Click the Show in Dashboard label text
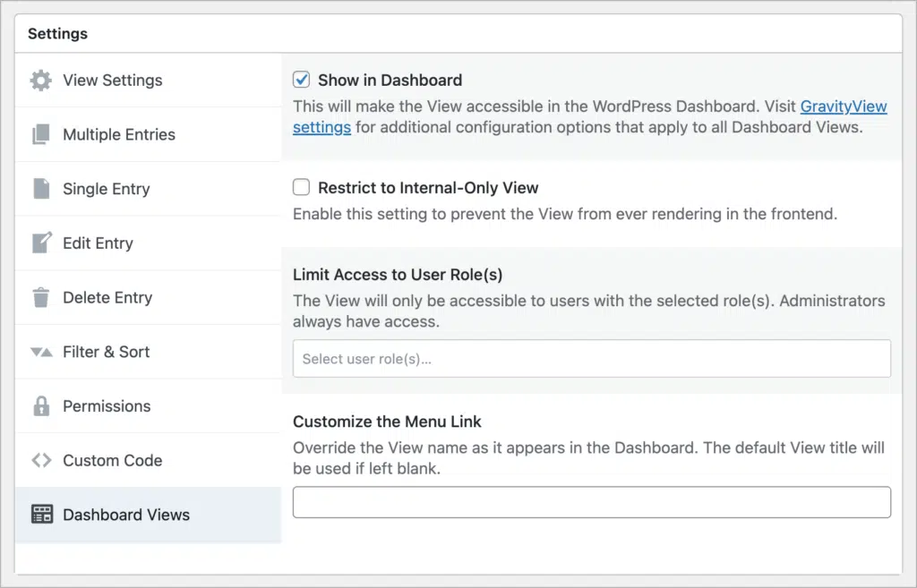Screen dimensions: 917x588 pyautogui.click(x=390, y=80)
